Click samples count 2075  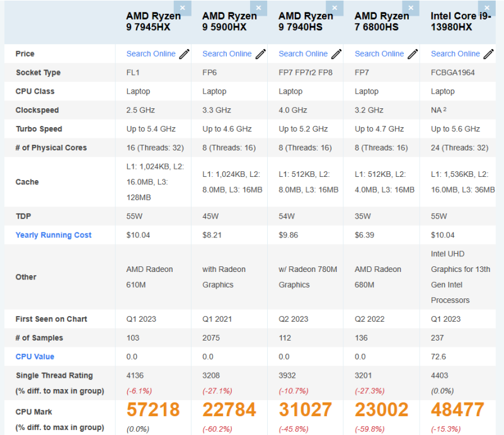(x=211, y=338)
